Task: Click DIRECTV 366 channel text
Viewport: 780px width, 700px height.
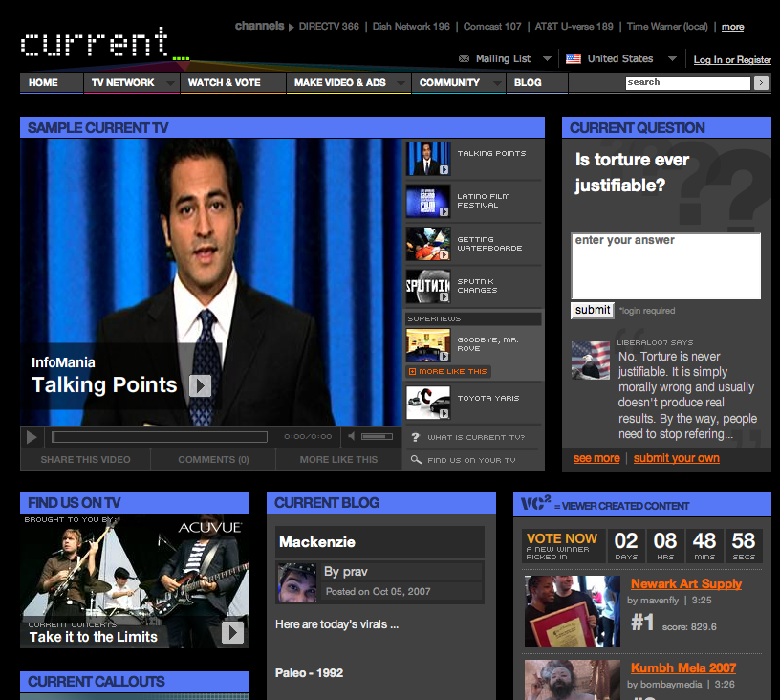Action: (x=329, y=27)
